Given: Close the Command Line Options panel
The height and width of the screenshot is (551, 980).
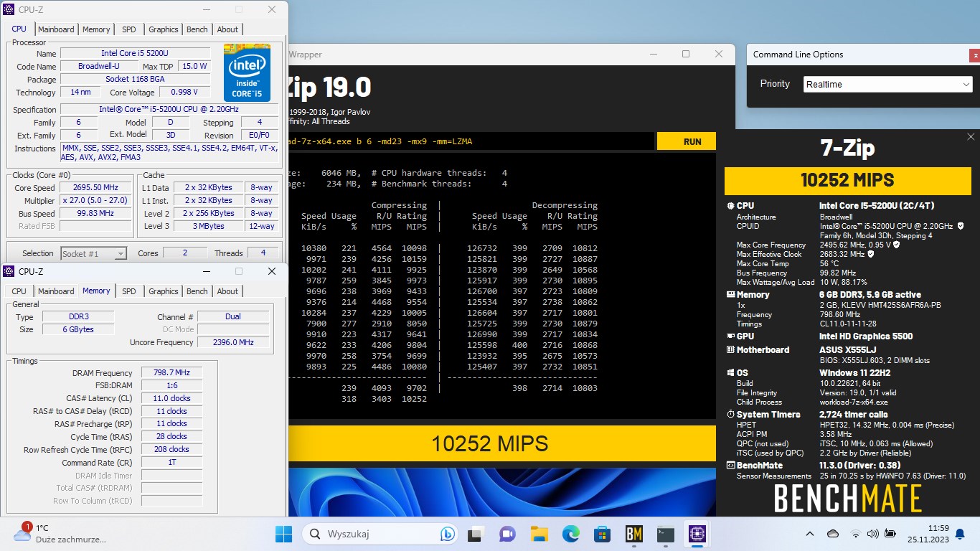Looking at the screenshot, I should click(974, 55).
